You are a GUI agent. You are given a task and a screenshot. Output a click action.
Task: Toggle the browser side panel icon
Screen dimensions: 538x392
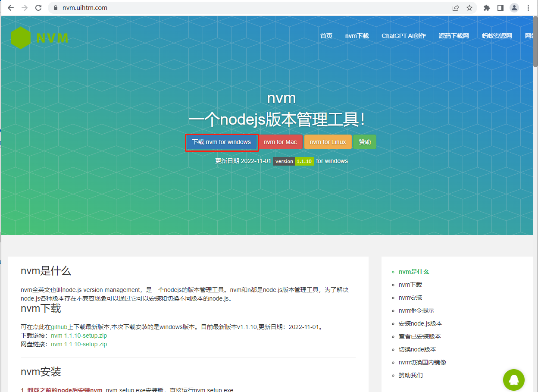pos(500,8)
